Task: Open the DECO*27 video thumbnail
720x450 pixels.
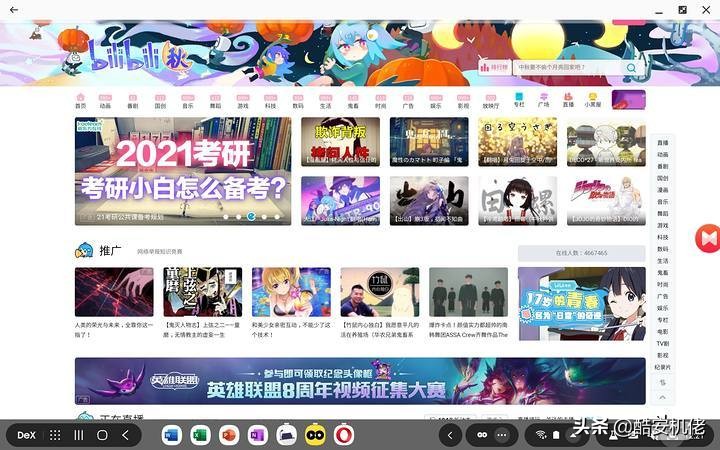Action: 606,141
